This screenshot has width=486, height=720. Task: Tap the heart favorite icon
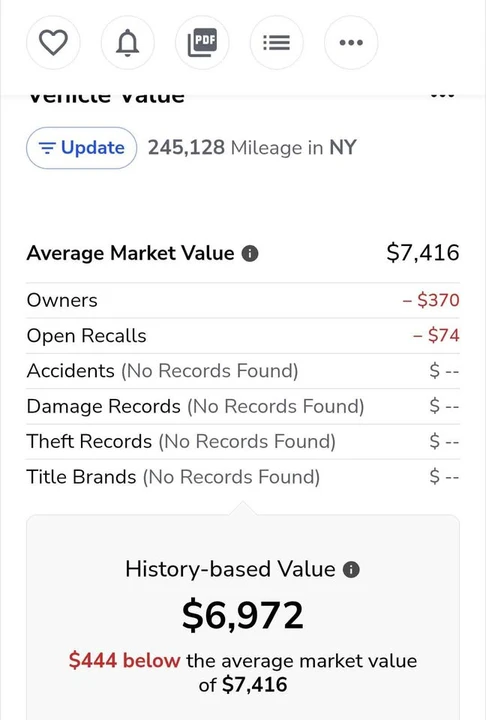[53, 42]
